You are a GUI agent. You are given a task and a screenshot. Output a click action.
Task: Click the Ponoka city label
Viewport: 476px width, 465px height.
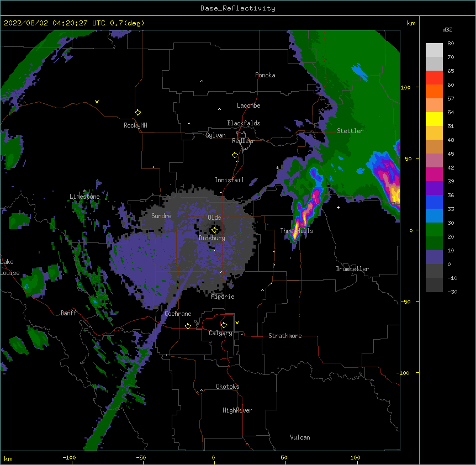point(265,75)
